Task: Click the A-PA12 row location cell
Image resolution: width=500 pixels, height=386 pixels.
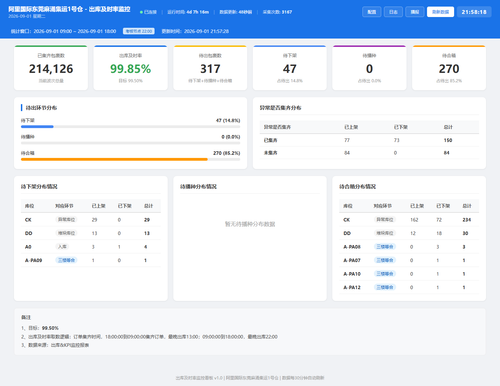Action: tap(352, 287)
